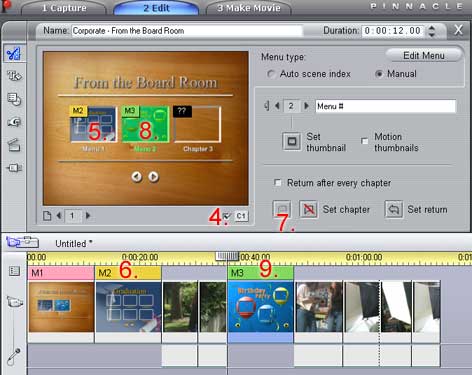This screenshot has width=472, height=375.
Task: Click the timeline scrubber handle
Action: click(x=227, y=256)
